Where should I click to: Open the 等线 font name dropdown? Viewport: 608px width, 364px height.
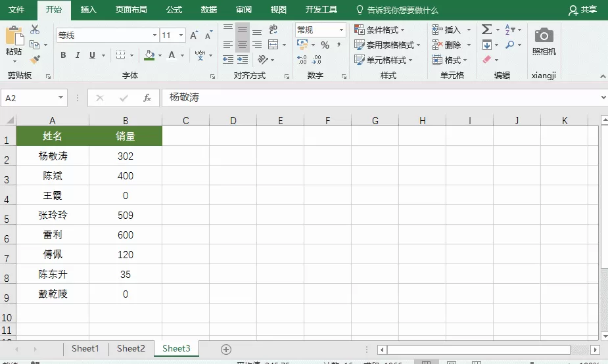[x=154, y=35]
